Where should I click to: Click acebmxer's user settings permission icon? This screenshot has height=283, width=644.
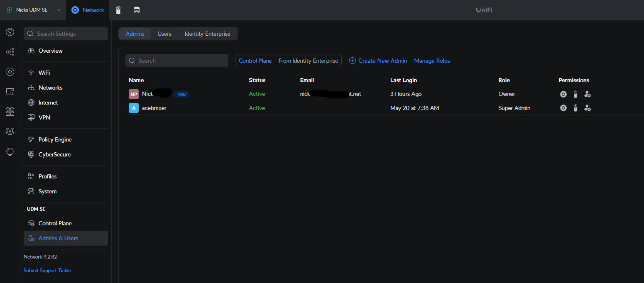pos(587,108)
